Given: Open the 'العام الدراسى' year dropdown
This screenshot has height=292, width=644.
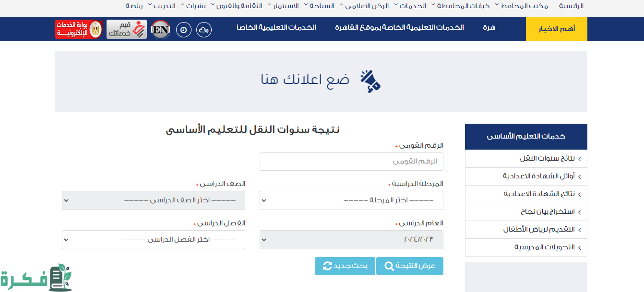Looking at the screenshot, I should point(351,240).
